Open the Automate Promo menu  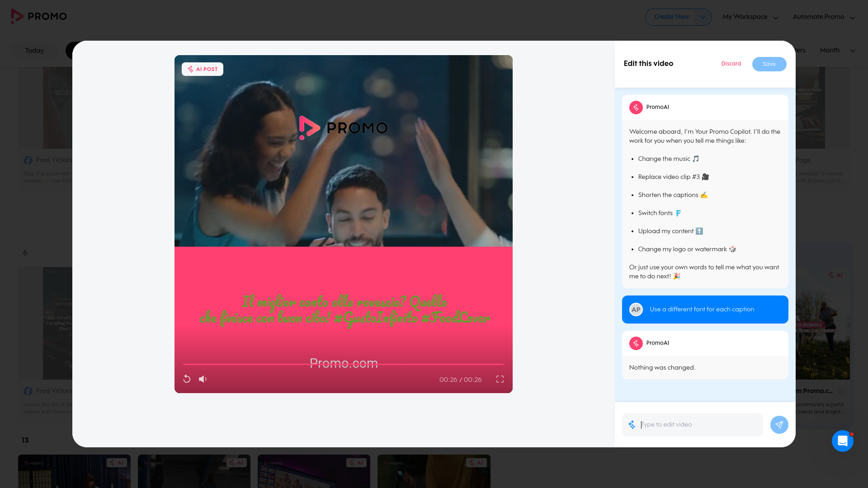point(823,17)
